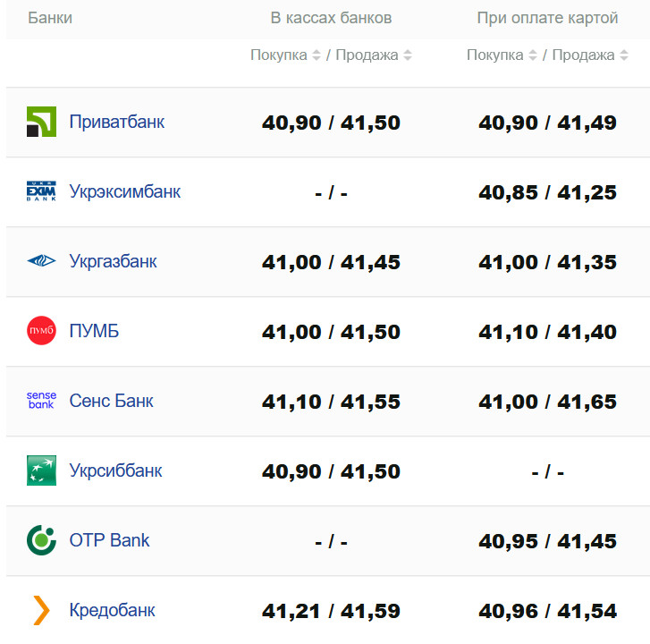650x644 pixels.
Task: Click the Банки column header
Action: click(x=50, y=18)
